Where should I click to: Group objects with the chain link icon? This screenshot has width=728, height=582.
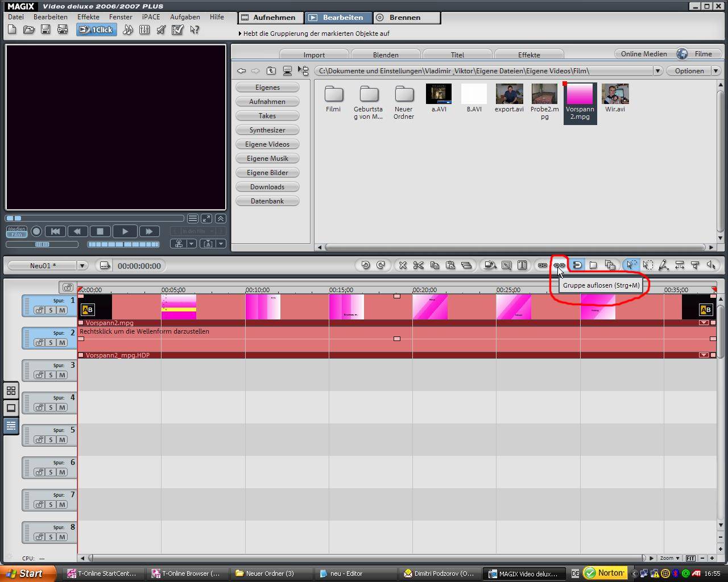coord(543,265)
